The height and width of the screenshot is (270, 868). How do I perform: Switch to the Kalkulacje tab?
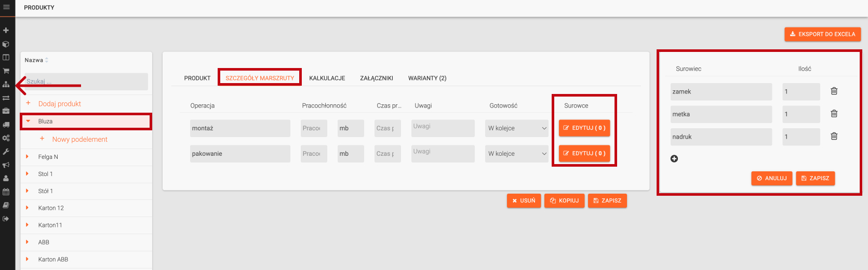[327, 78]
